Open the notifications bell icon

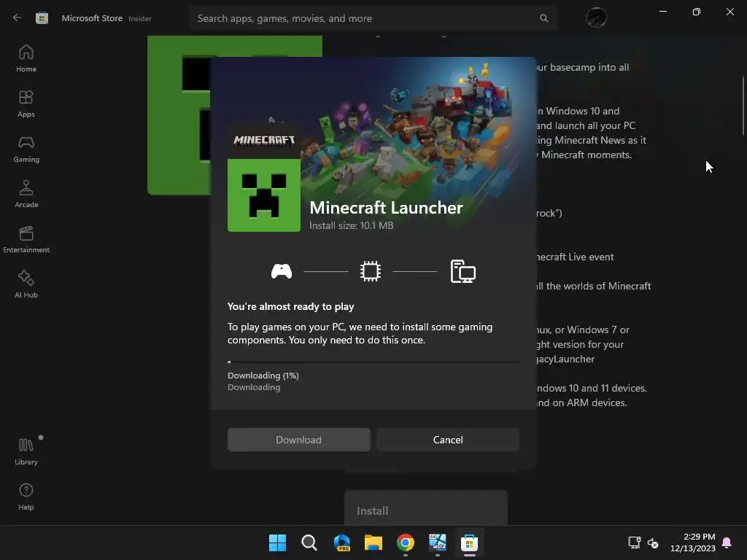727,542
